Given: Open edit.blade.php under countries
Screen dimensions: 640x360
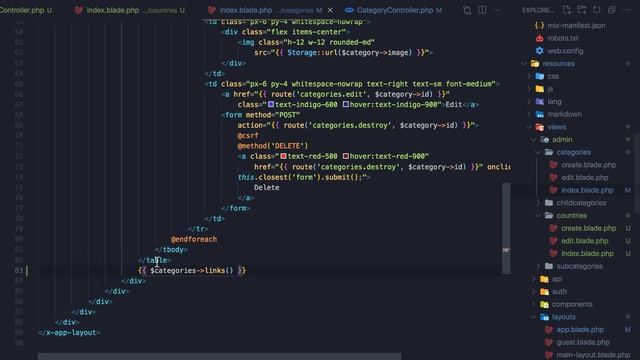Looking at the screenshot, I should (x=584, y=240).
